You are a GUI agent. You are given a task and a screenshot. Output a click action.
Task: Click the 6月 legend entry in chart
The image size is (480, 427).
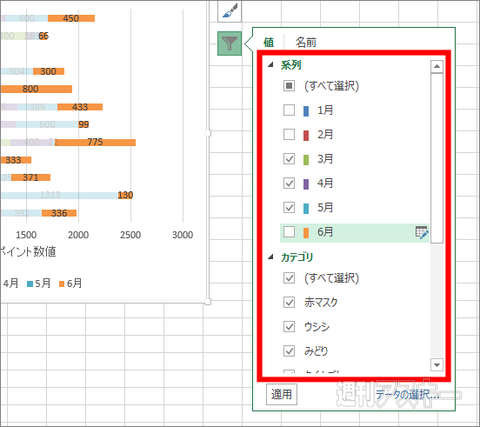point(70,283)
